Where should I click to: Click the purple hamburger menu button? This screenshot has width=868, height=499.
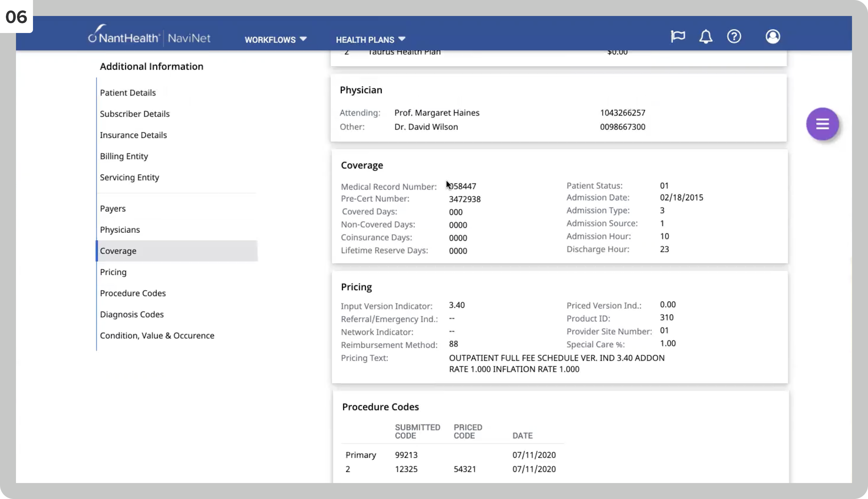[x=823, y=124]
